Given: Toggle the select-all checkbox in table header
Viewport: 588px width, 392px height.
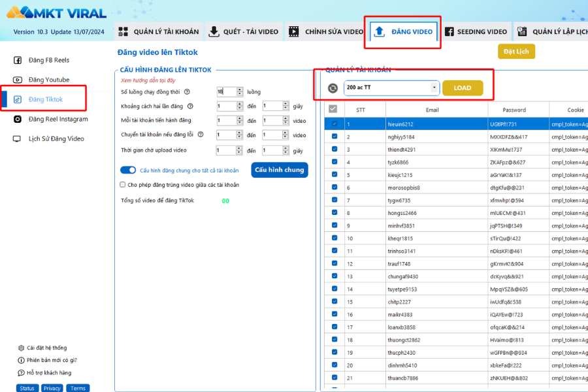Looking at the screenshot, I should tap(333, 109).
